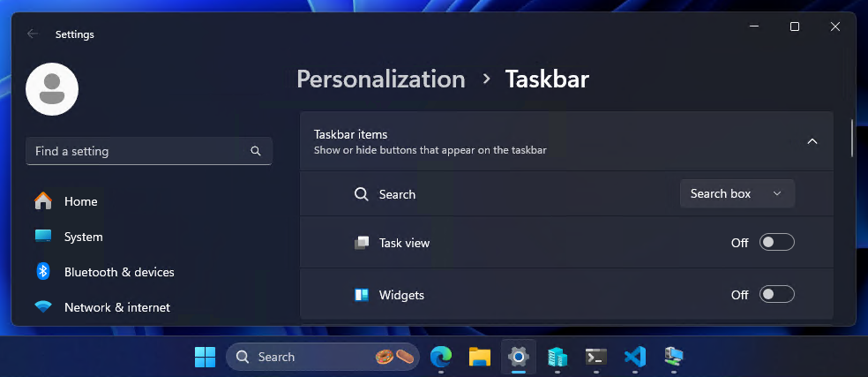Turn on the Widgets toggle
The image size is (868, 377).
point(776,294)
